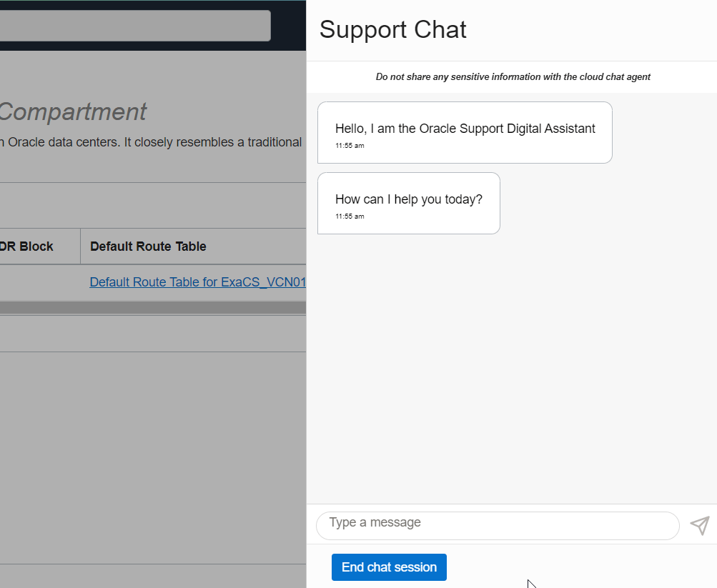Viewport: 717px width, 588px height.
Task: Click the sensitive information disclaimer text
Action: point(513,76)
